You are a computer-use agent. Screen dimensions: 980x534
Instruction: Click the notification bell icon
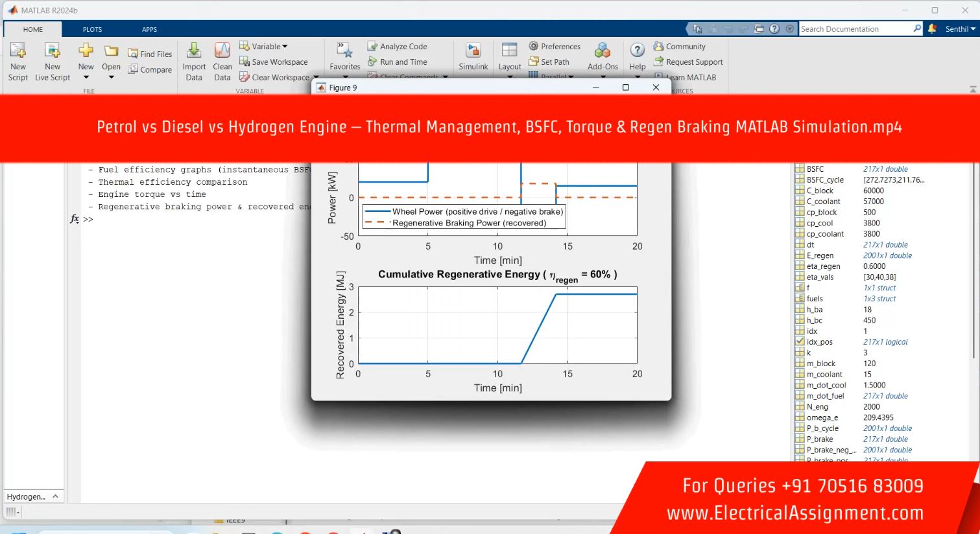pyautogui.click(x=932, y=29)
